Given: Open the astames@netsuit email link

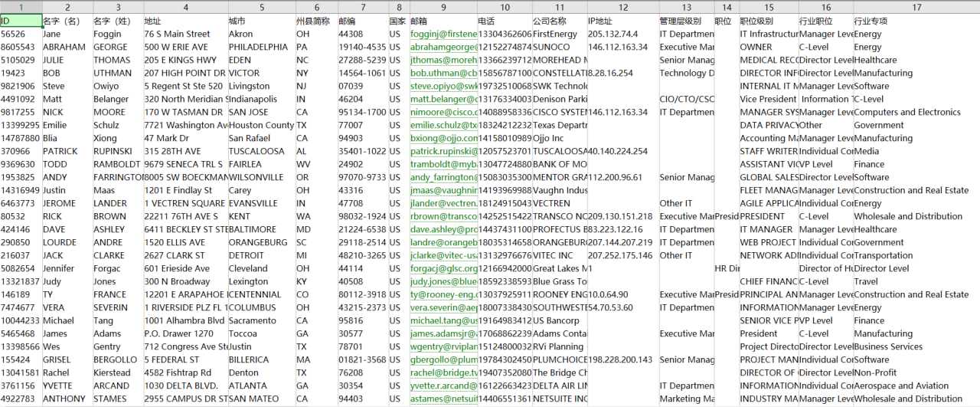Looking at the screenshot, I should click(x=443, y=399).
